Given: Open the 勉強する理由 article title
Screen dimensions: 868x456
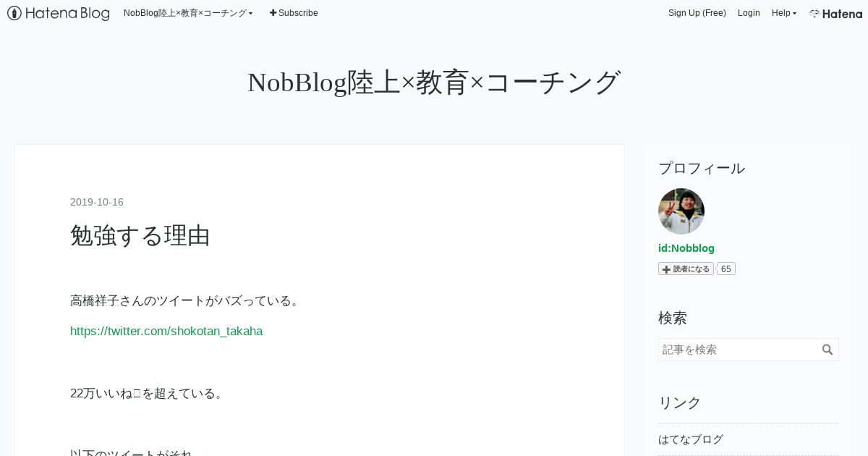Looking at the screenshot, I should pyautogui.click(x=140, y=235).
